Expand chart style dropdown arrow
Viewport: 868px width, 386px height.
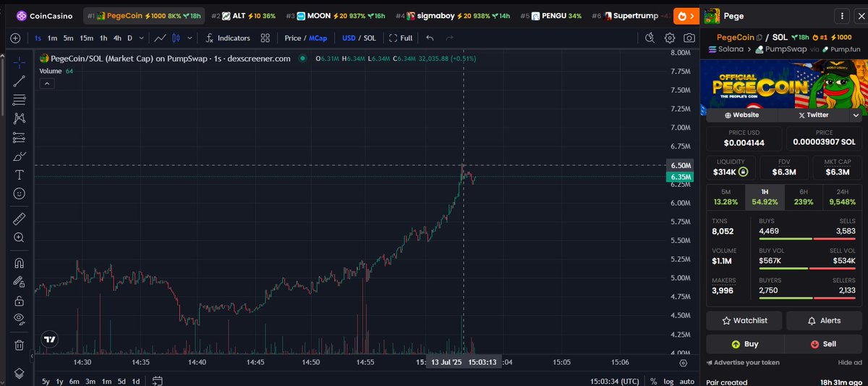[x=190, y=38]
